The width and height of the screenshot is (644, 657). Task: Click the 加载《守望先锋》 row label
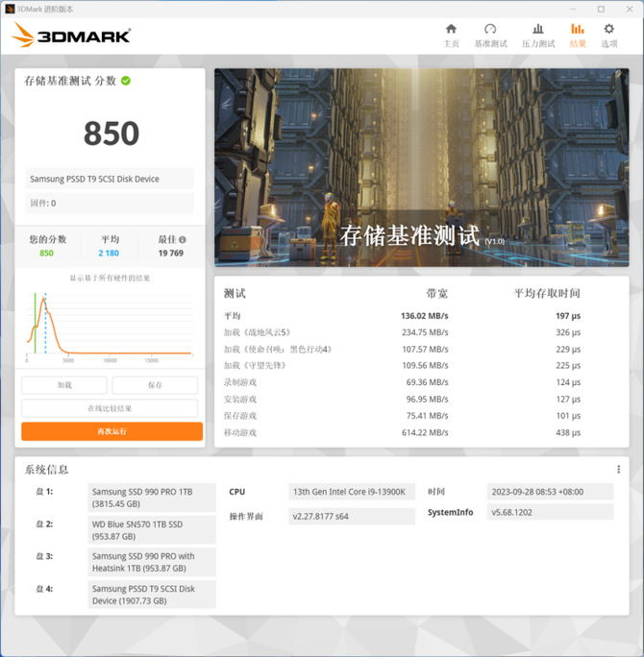[256, 365]
